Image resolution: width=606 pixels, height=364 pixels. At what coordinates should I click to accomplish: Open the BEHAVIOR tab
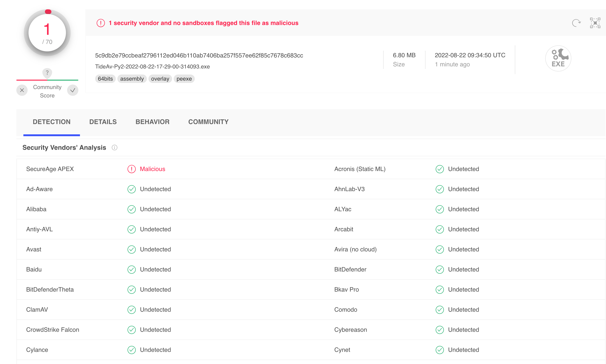click(152, 122)
